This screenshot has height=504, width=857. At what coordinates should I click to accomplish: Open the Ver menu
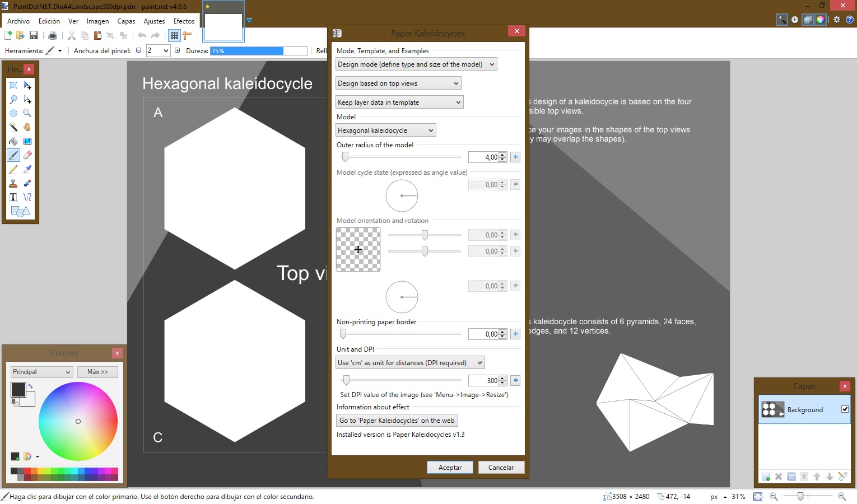(73, 21)
